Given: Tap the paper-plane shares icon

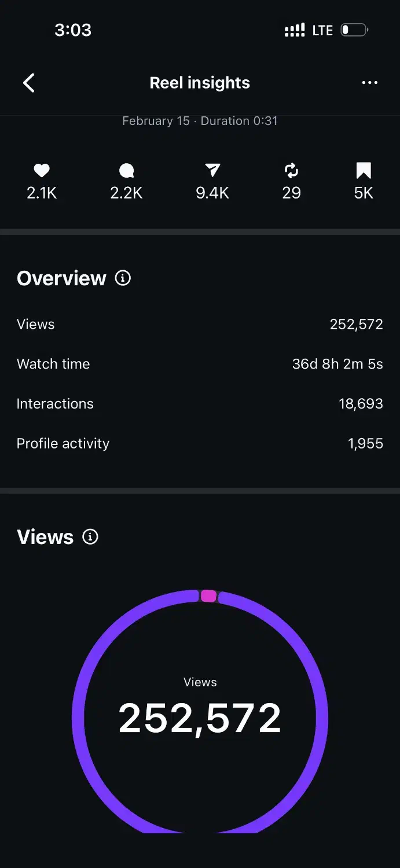Looking at the screenshot, I should (x=212, y=170).
